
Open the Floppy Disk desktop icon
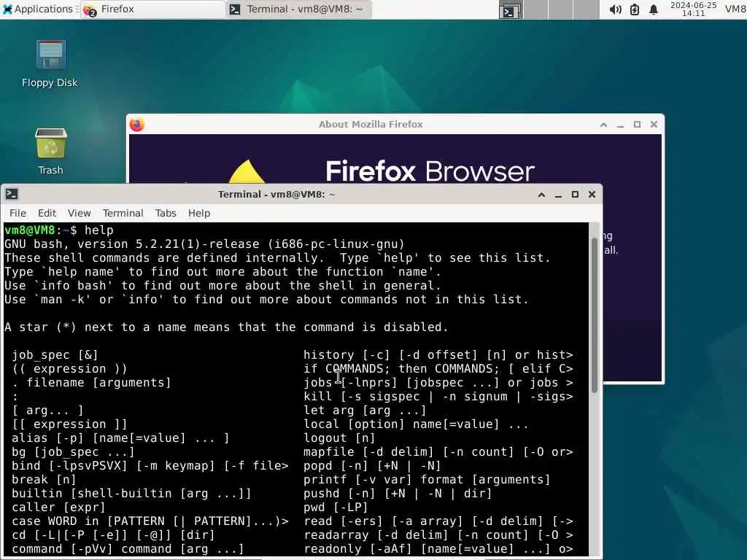pyautogui.click(x=50, y=63)
